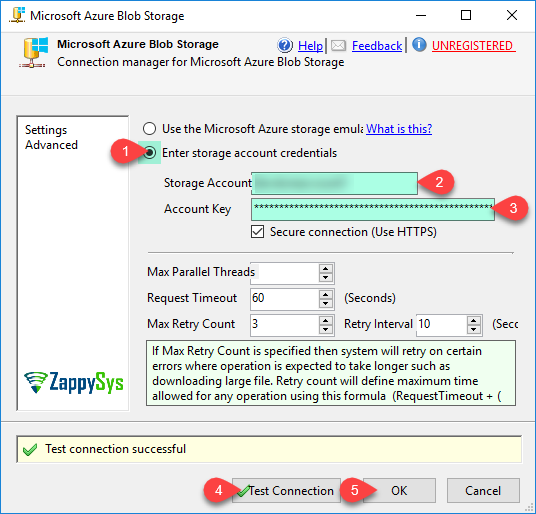Minimize the Azure Blob Storage window
This screenshot has height=514, width=536.
point(421,15)
